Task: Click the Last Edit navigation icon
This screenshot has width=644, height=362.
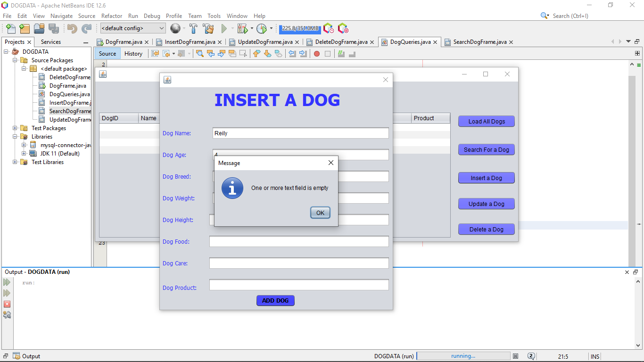Action: pyautogui.click(x=155, y=53)
